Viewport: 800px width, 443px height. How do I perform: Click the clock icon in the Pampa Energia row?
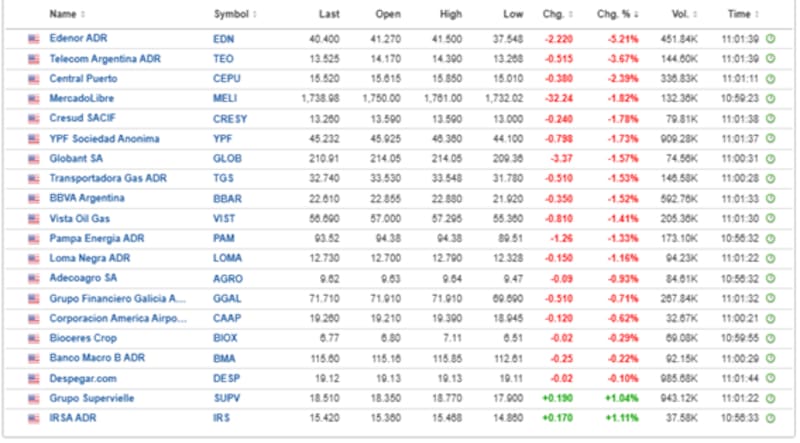coord(769,238)
